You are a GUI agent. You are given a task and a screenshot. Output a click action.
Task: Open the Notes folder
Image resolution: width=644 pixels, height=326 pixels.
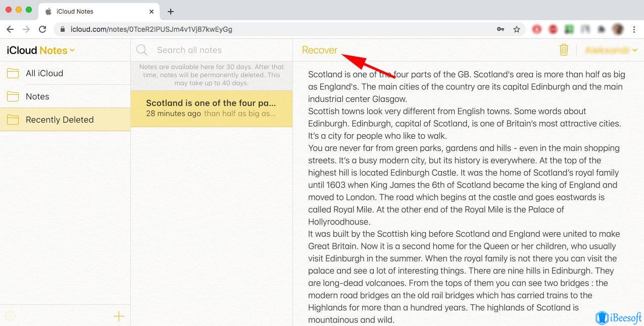click(65, 96)
